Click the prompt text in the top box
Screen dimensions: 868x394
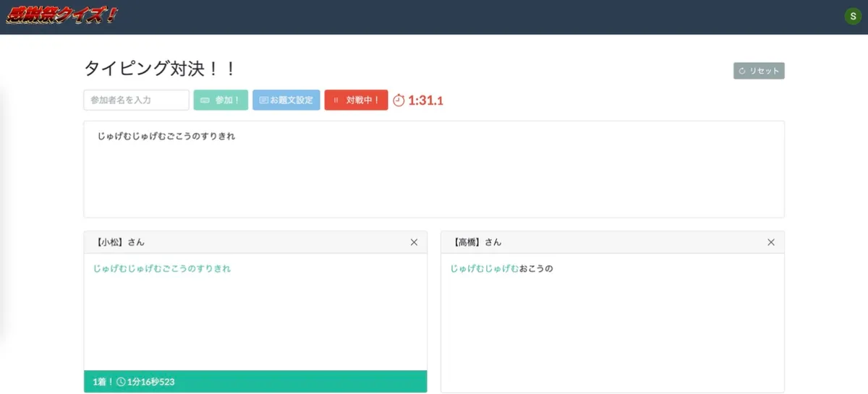coord(166,136)
